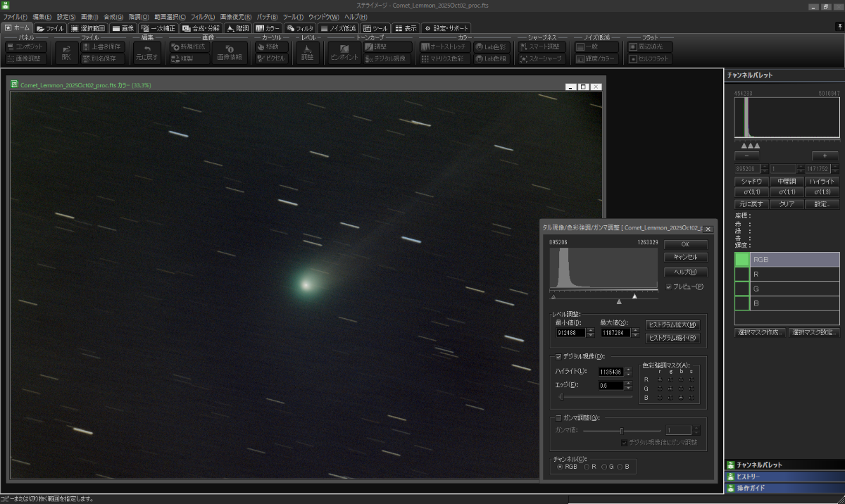Select the G channel radio button
Image resolution: width=845 pixels, height=504 pixels.
603,467
